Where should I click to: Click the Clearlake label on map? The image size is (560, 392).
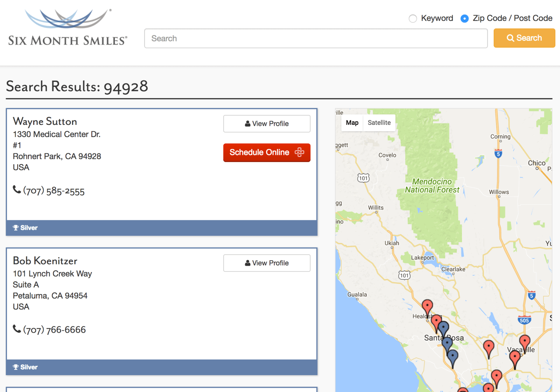click(453, 269)
